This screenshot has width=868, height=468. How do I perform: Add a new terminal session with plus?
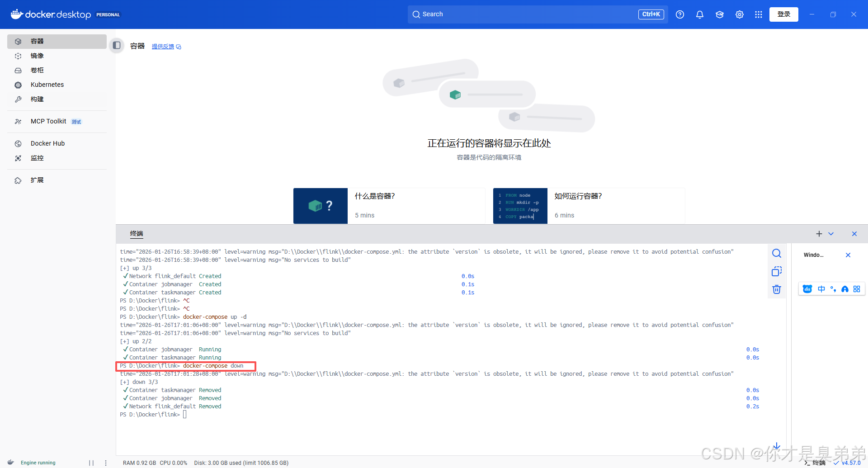(x=819, y=234)
